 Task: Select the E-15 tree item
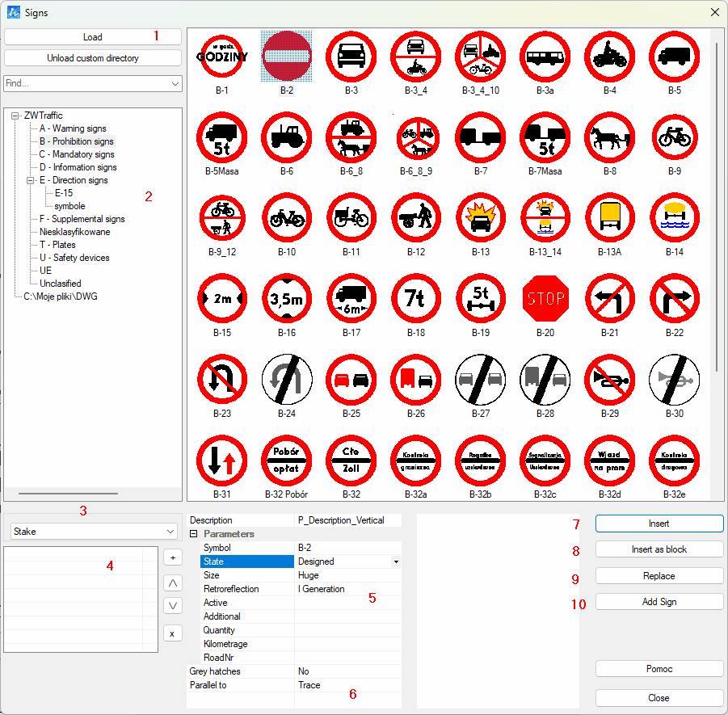coord(64,192)
